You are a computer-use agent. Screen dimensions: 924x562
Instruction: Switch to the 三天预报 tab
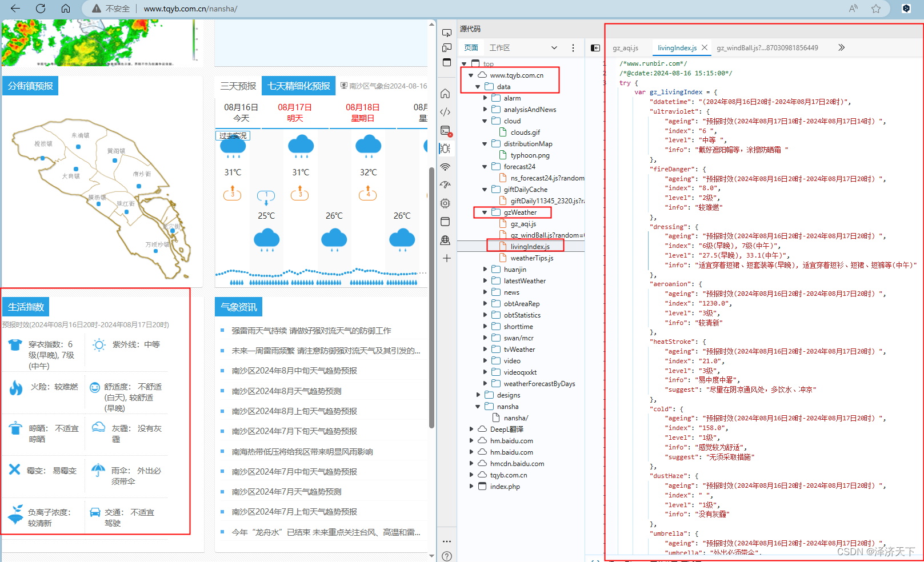pyautogui.click(x=238, y=86)
